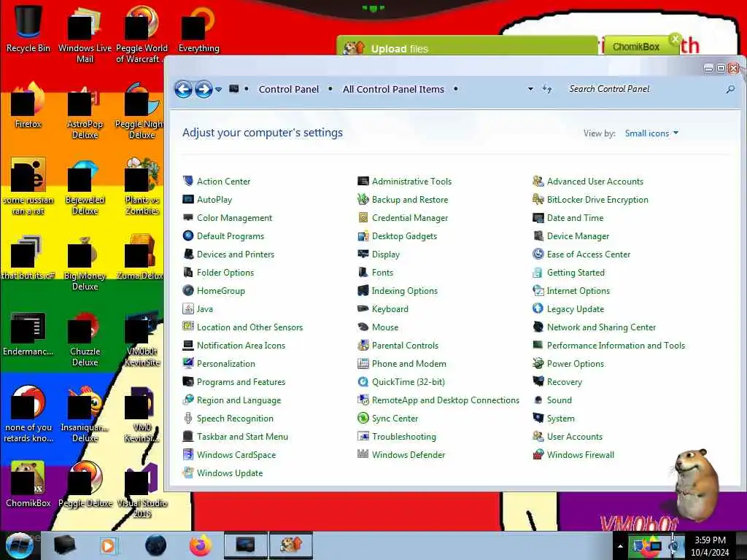Open the Desktop Gadgets icon
Viewport: 747px width, 560px height.
click(x=363, y=236)
